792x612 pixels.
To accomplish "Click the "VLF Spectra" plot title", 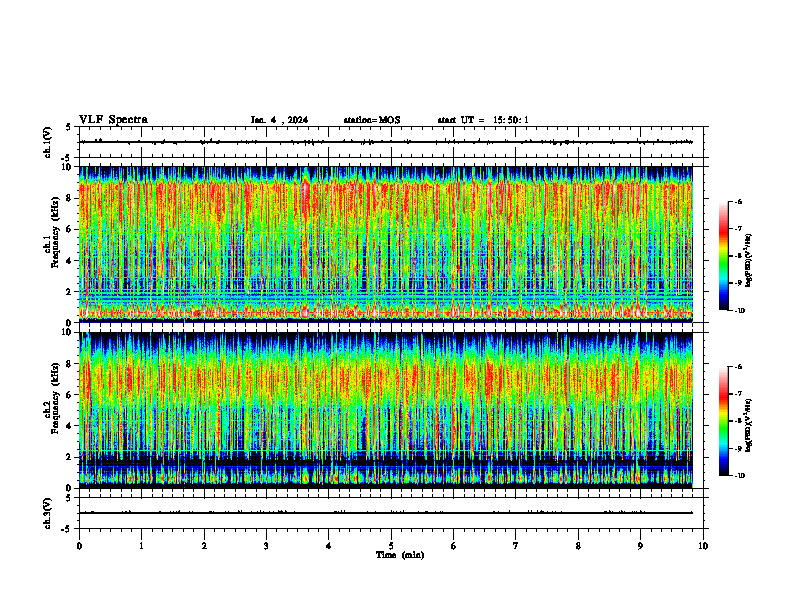I will 113,120.
